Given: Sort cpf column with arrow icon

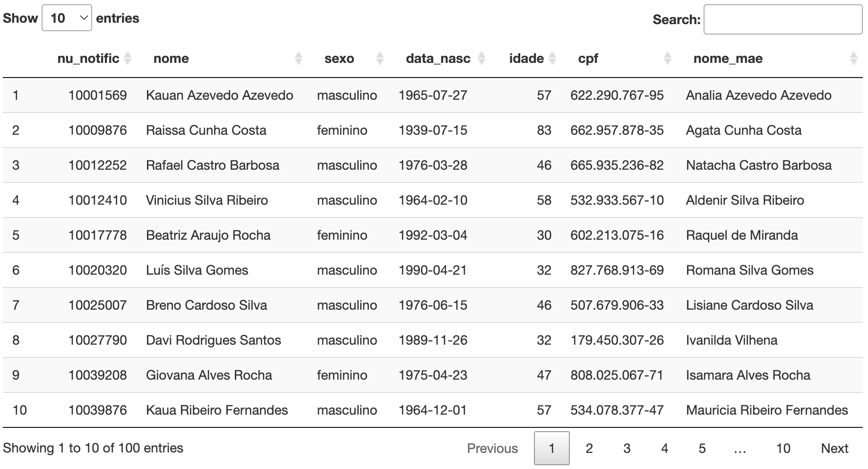Looking at the screenshot, I should (667, 58).
